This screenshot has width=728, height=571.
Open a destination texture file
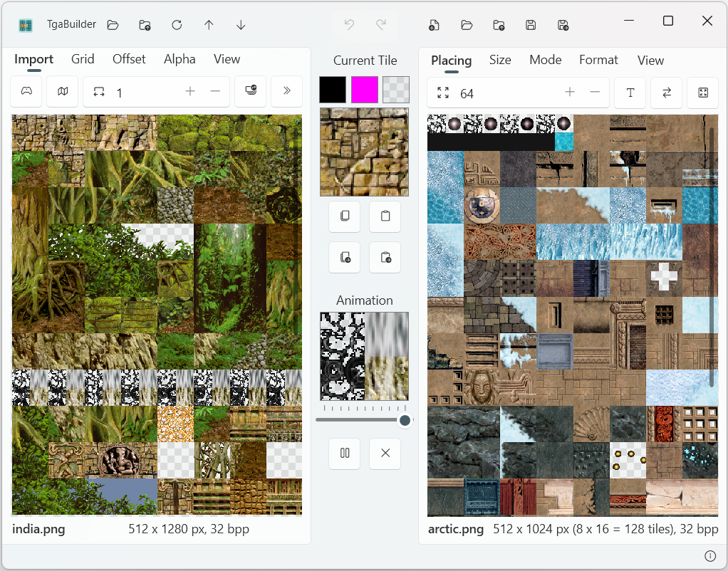pos(467,25)
